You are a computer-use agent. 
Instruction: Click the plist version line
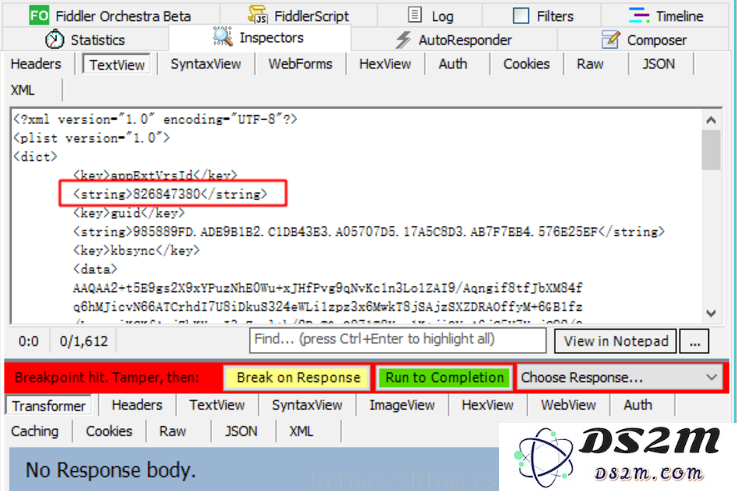click(92, 138)
